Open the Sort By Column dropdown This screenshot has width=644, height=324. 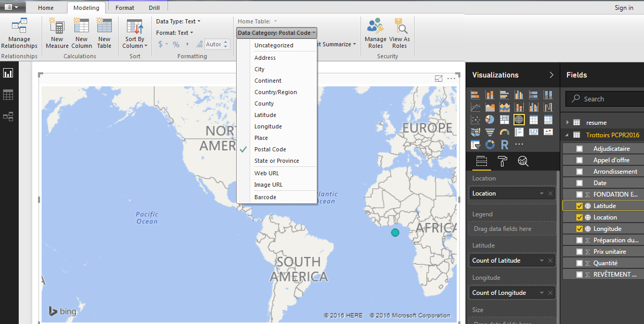pos(135,33)
